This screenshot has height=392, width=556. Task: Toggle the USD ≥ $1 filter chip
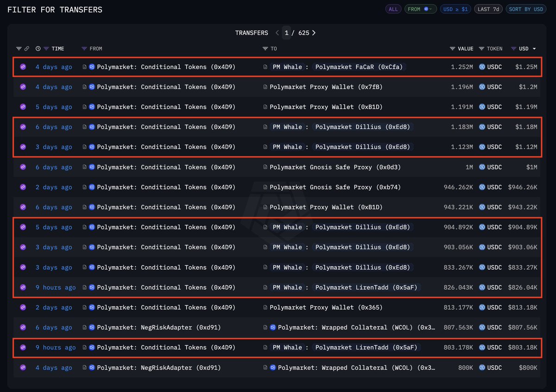[x=455, y=9]
